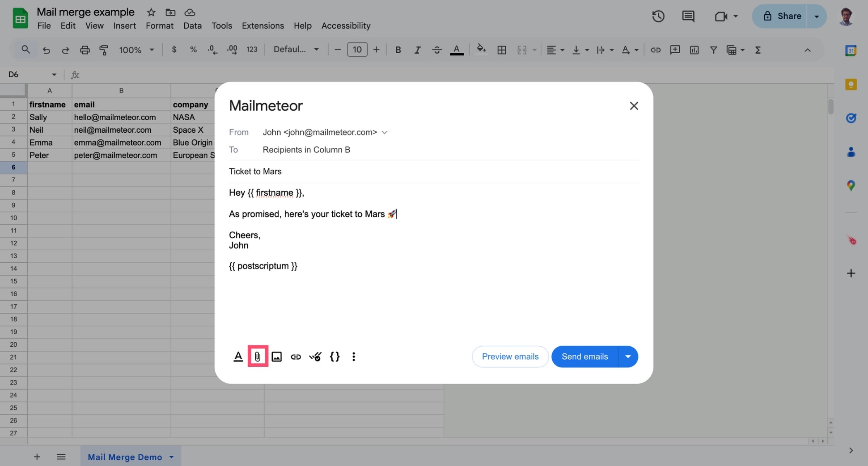Toggle bold formatting

[398, 50]
